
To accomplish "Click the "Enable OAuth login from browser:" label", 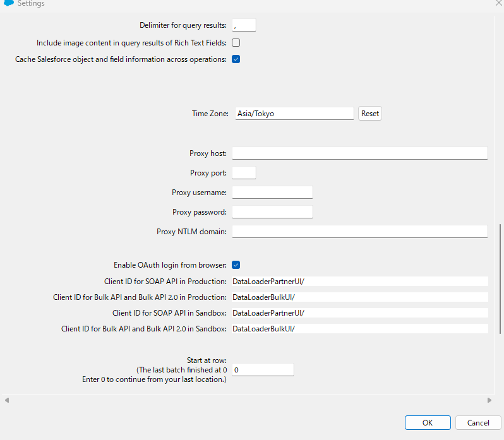I will (x=170, y=265).
